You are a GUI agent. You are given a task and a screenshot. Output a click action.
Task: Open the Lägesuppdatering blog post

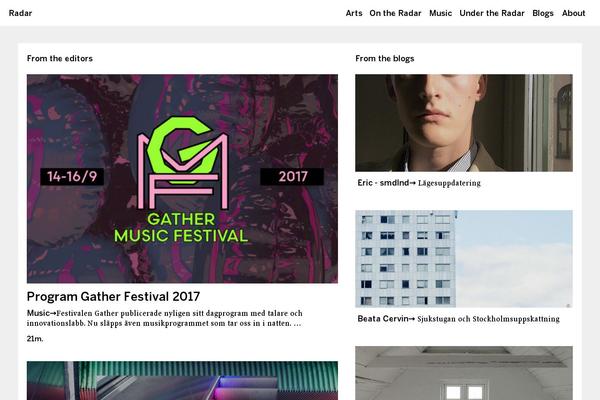[x=449, y=183]
